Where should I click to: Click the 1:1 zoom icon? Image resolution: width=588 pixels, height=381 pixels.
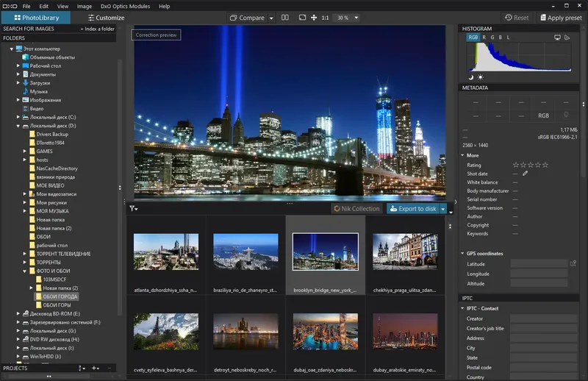[x=326, y=17]
